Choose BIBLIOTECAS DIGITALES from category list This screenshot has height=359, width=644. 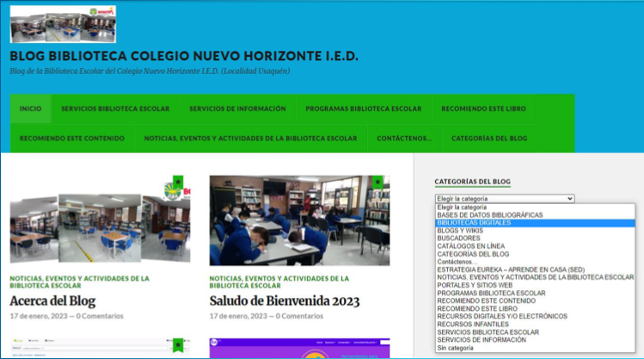[x=535, y=223]
